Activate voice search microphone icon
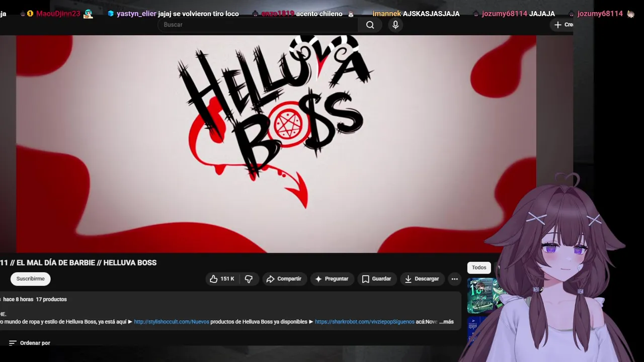 395,25
